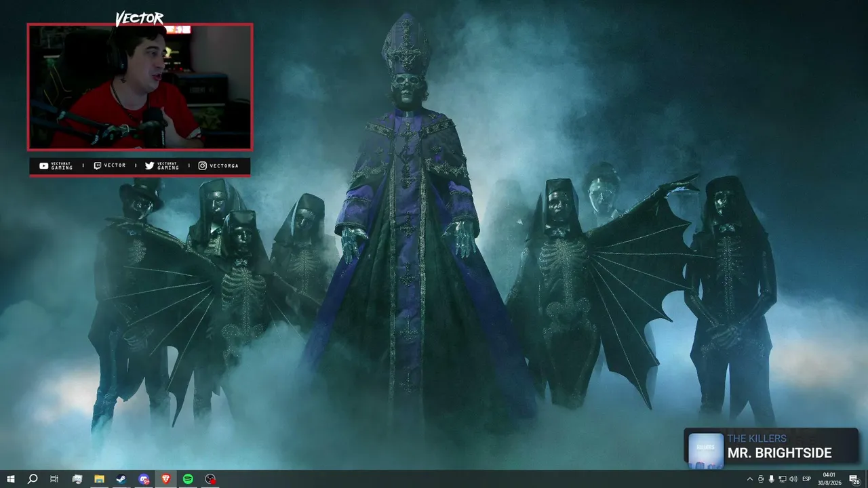Open the pinned app left of File Explorer
This screenshot has height=488, width=868.
coord(77,479)
